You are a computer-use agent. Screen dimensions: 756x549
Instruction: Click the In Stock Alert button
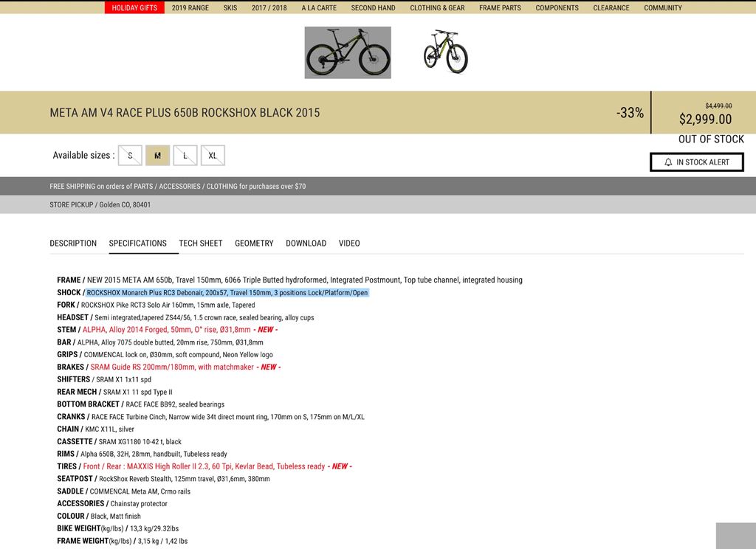point(696,162)
